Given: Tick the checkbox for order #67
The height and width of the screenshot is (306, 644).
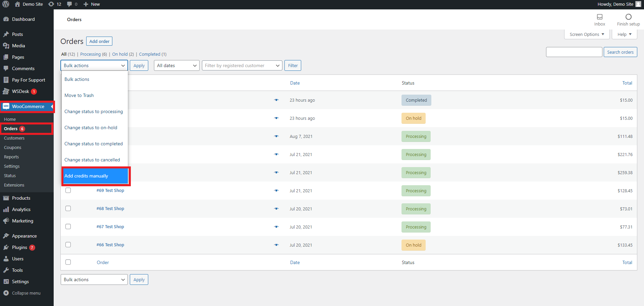Looking at the screenshot, I should (68, 226).
